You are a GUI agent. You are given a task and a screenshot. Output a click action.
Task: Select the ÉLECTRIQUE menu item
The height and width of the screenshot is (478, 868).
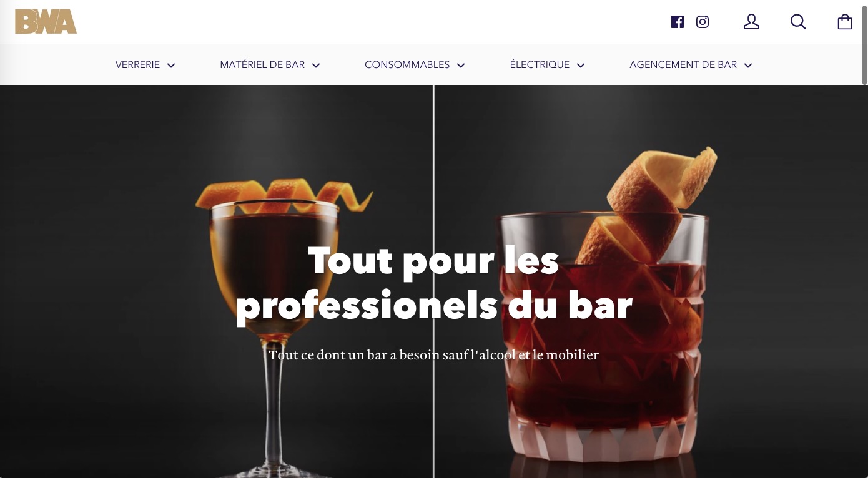point(540,65)
